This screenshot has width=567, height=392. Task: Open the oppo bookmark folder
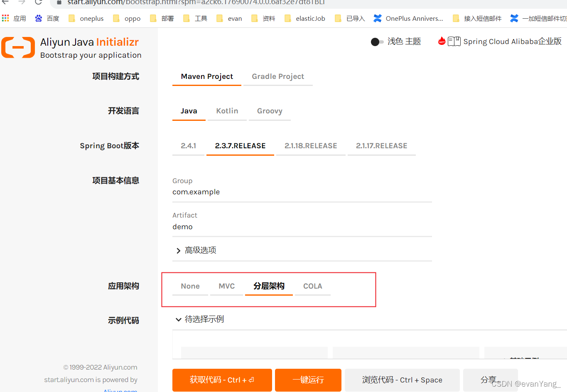click(127, 18)
